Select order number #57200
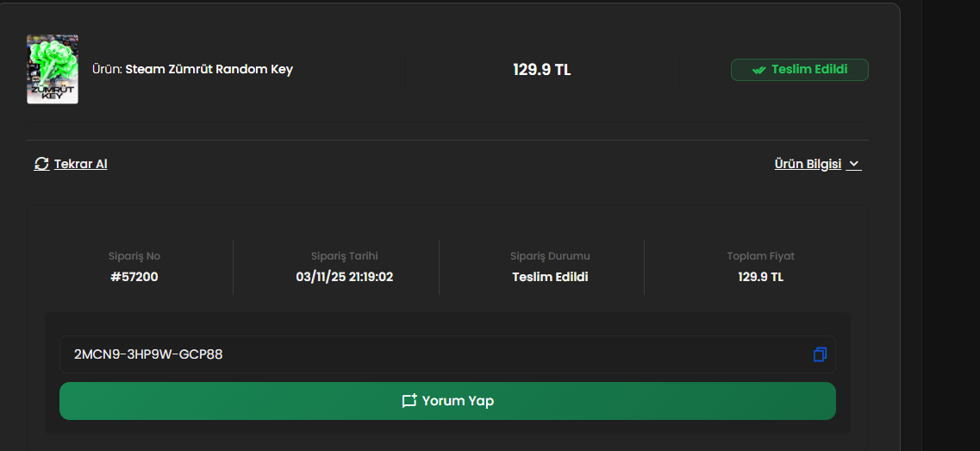The image size is (980, 451). tap(134, 277)
